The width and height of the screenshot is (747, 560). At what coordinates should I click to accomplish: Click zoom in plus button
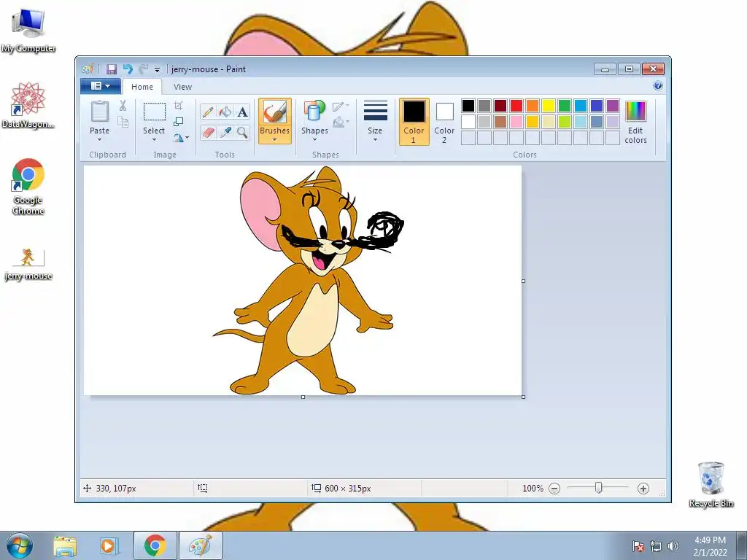[x=643, y=489]
